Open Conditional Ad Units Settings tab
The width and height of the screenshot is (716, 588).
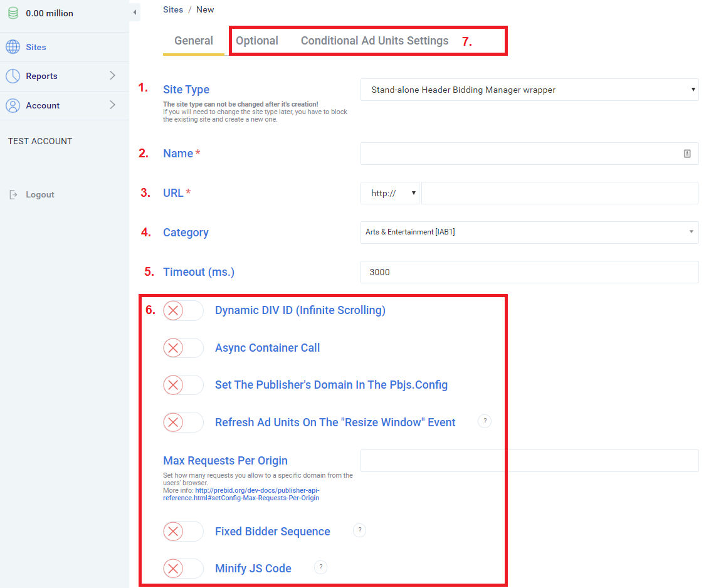374,41
